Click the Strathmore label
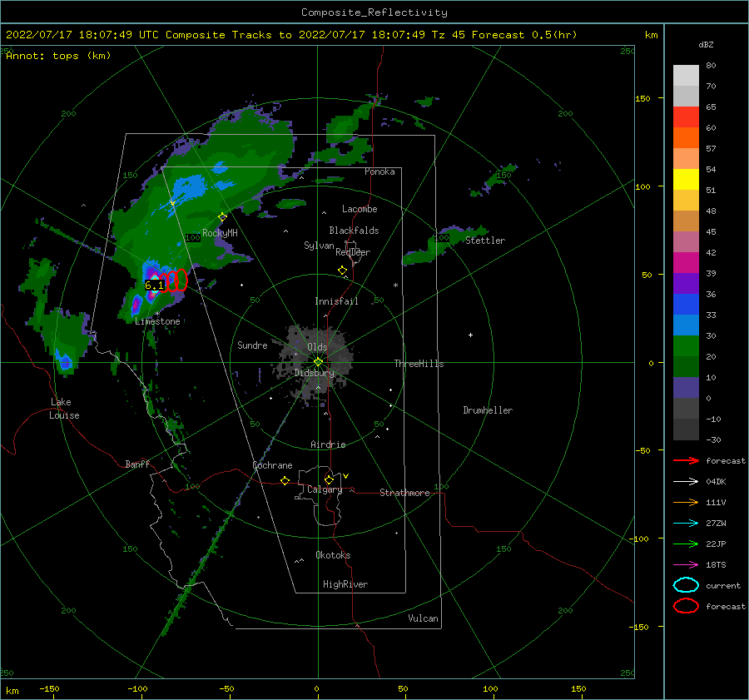The image size is (749, 700). pyautogui.click(x=404, y=493)
